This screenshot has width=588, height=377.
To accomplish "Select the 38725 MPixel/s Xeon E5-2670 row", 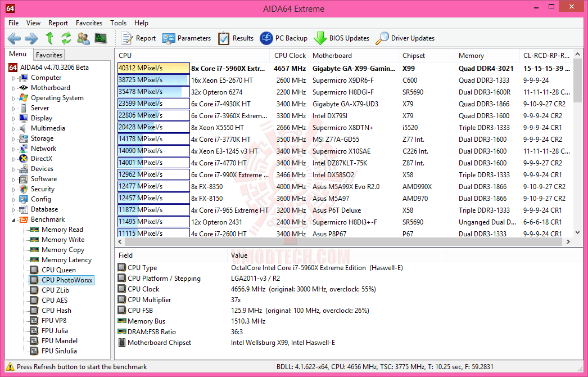I will click(344, 80).
